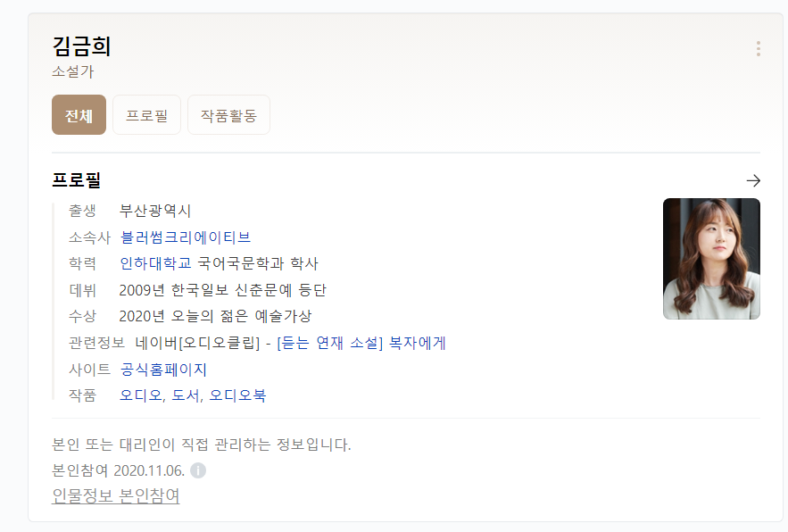Click the profile photo of 김금희

coord(711,259)
